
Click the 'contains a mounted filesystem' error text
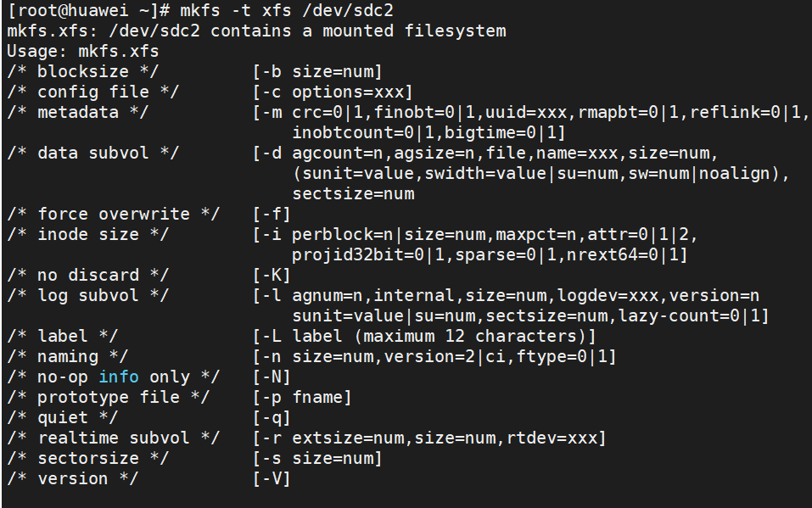358,31
